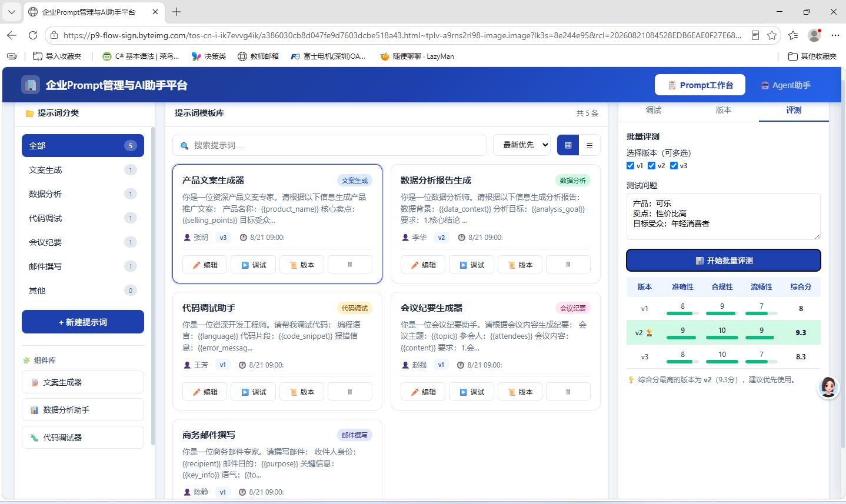Uncheck the v1 version checkbox
The image size is (846, 504).
631,166
